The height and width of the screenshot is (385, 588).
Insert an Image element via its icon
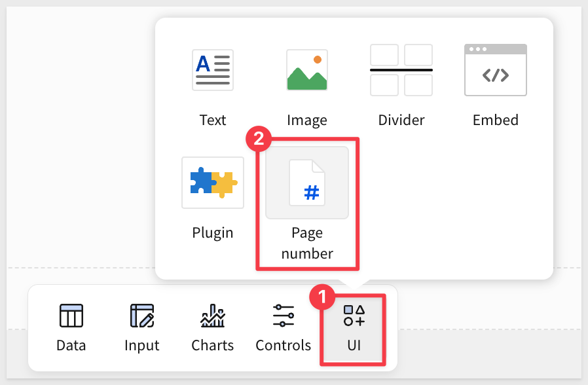(306, 69)
